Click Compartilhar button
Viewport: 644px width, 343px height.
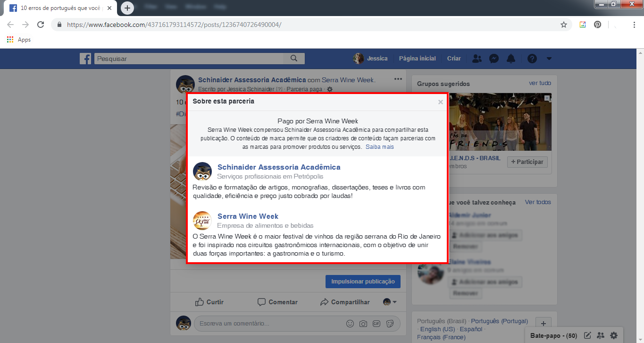pyautogui.click(x=345, y=302)
